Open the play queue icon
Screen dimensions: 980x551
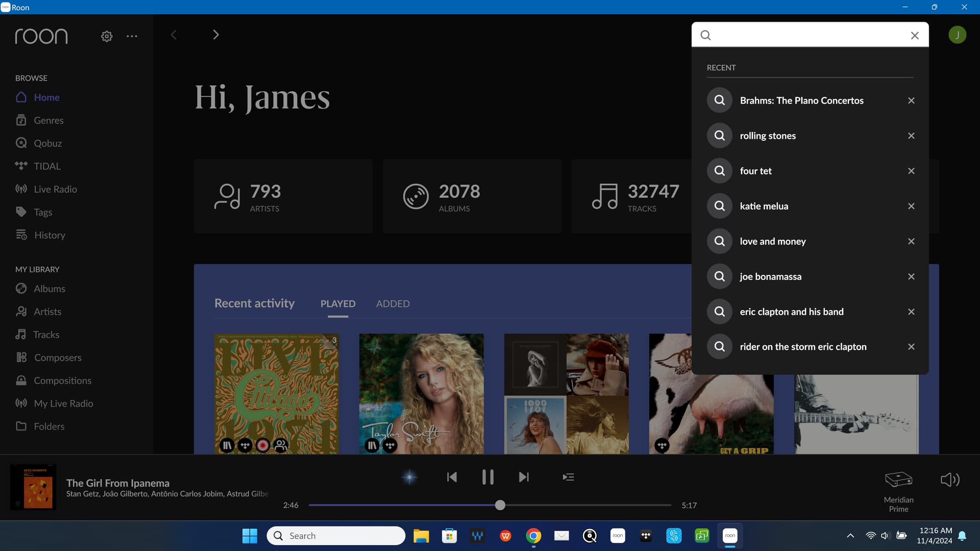tap(568, 477)
